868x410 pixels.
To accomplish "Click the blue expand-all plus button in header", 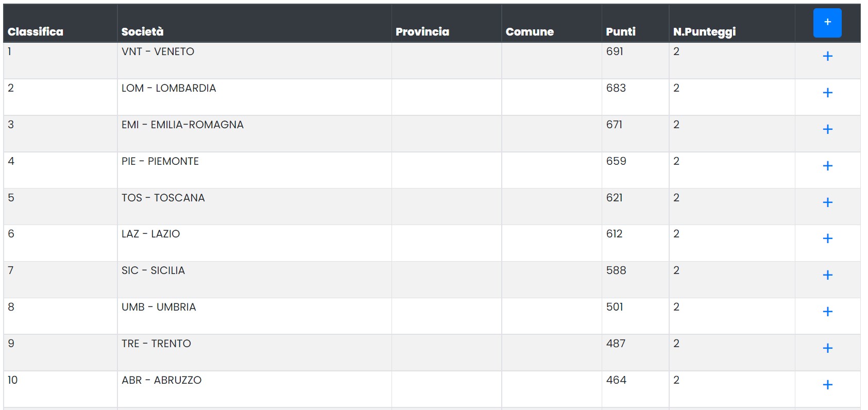I will (x=827, y=23).
